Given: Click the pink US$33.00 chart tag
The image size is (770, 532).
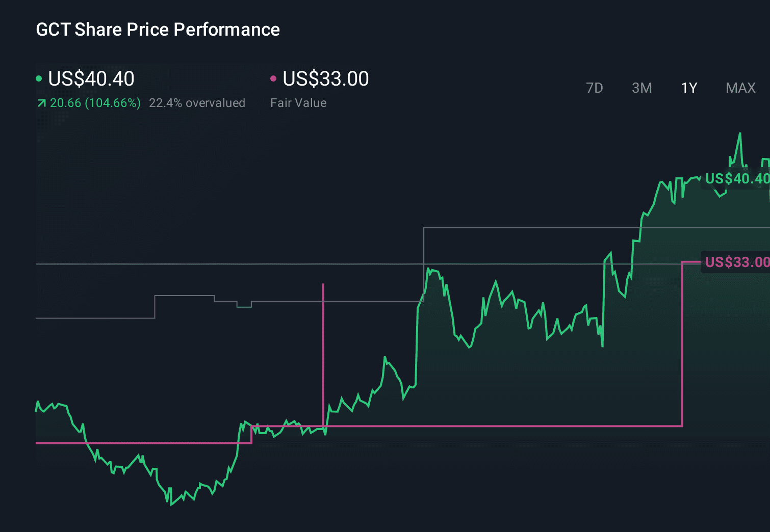Looking at the screenshot, I should (x=736, y=262).
